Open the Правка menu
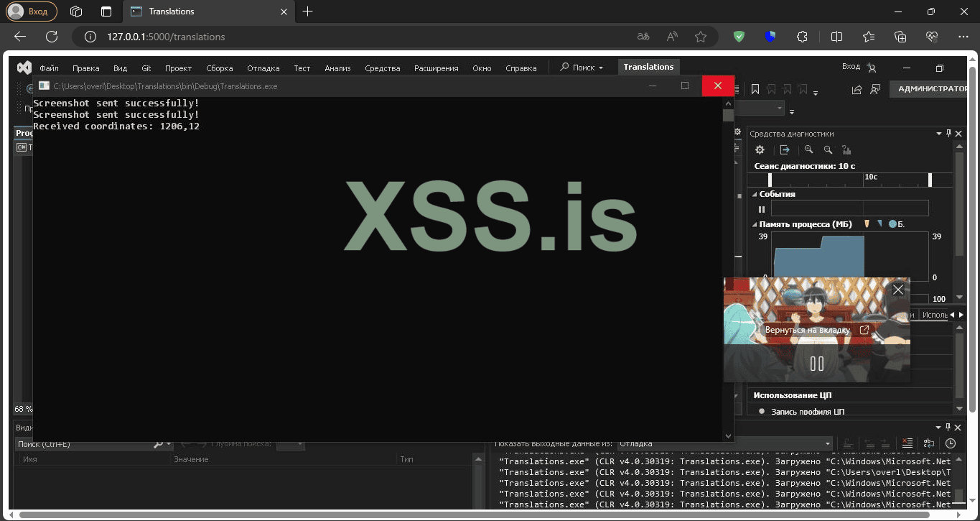 pyautogui.click(x=86, y=68)
